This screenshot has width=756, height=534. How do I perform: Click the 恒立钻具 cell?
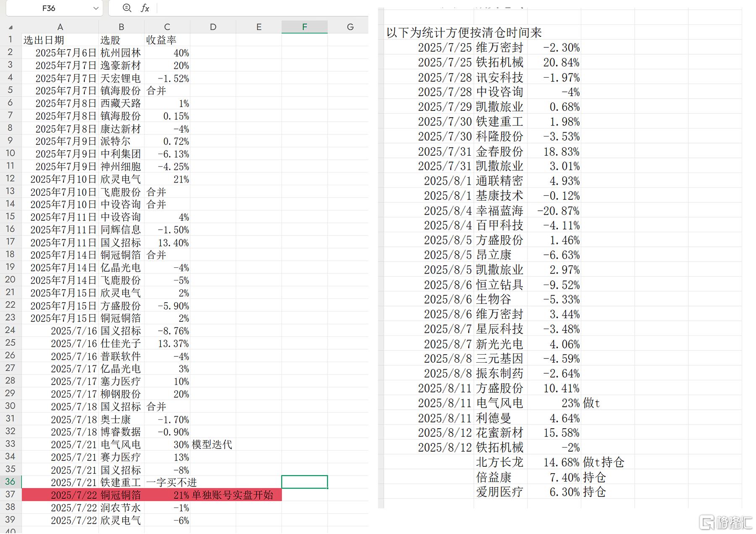click(500, 285)
